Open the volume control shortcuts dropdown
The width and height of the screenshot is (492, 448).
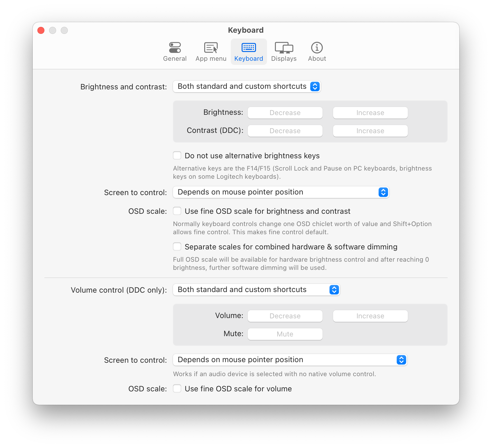(x=257, y=289)
